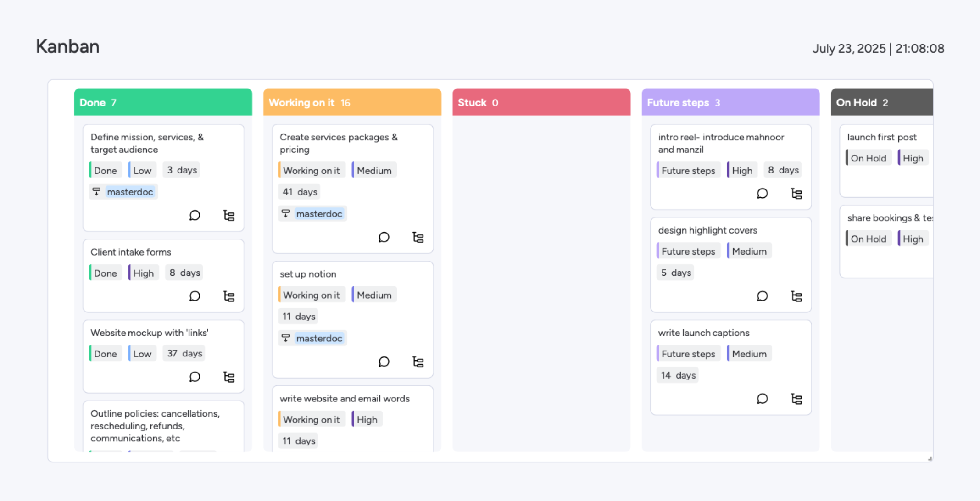Open comments on 'design highlight covers' card
The image size is (980, 501).
coord(762,296)
